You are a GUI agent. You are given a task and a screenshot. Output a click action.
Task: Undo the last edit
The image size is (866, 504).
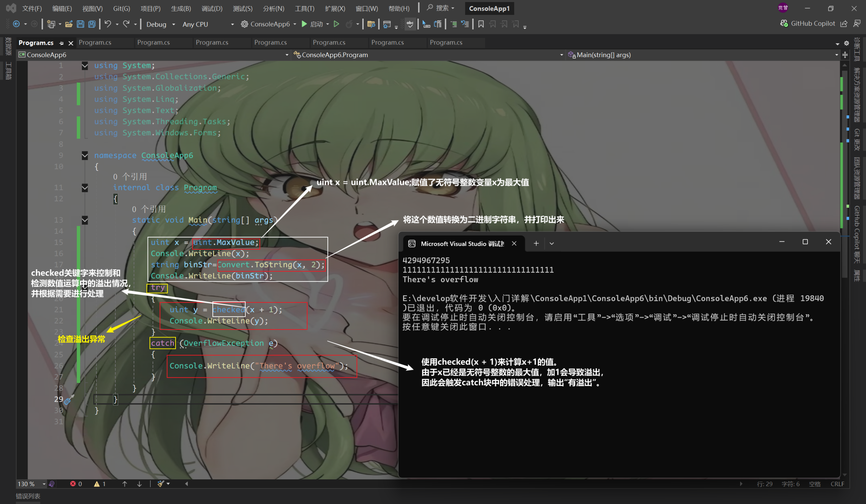(x=108, y=24)
